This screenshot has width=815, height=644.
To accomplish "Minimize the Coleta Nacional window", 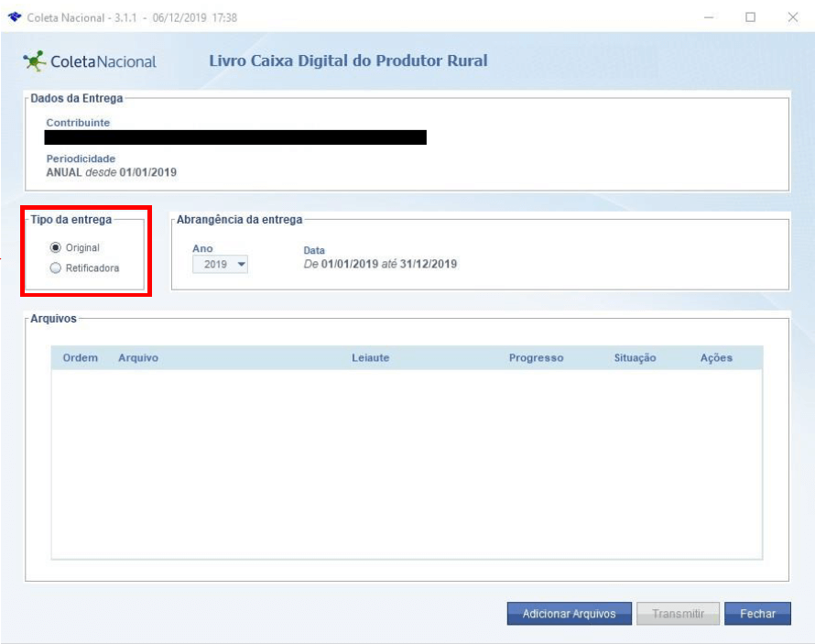I will tap(709, 17).
